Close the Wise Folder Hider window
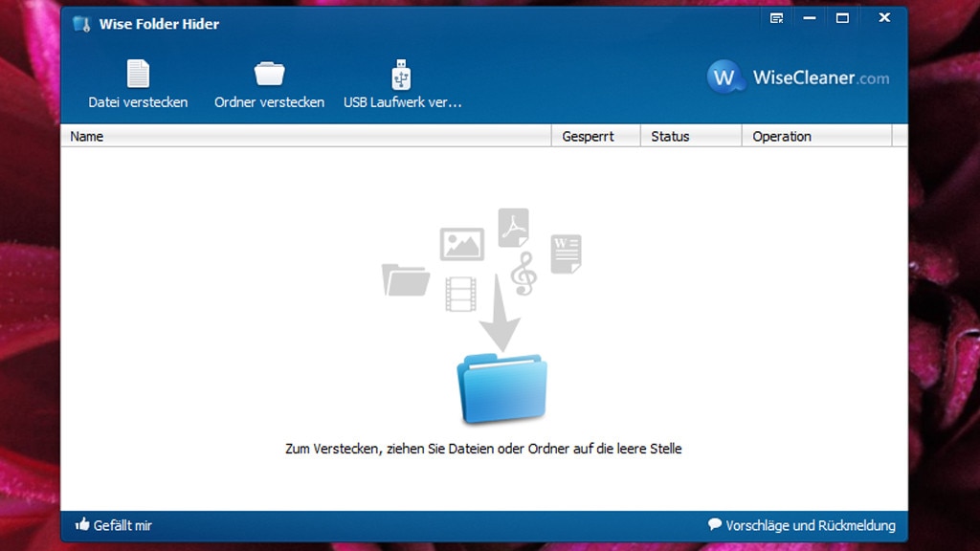Screen dimensions: 980x551 pyautogui.click(x=884, y=17)
